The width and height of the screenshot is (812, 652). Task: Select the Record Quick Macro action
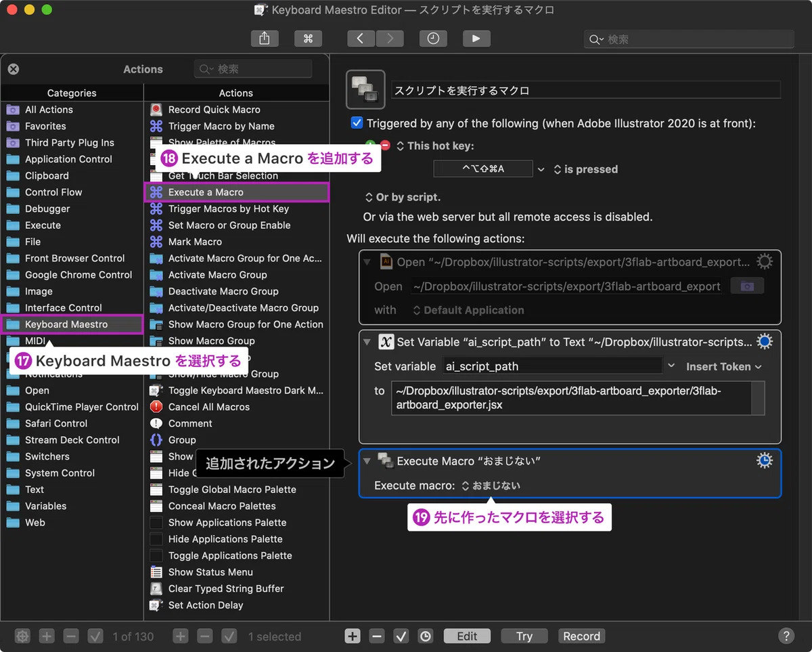click(237, 110)
